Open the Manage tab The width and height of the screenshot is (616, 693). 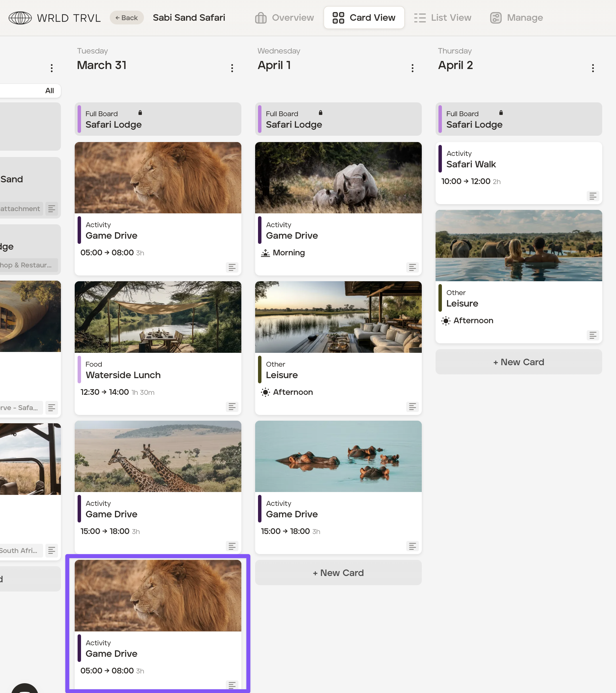coord(516,18)
